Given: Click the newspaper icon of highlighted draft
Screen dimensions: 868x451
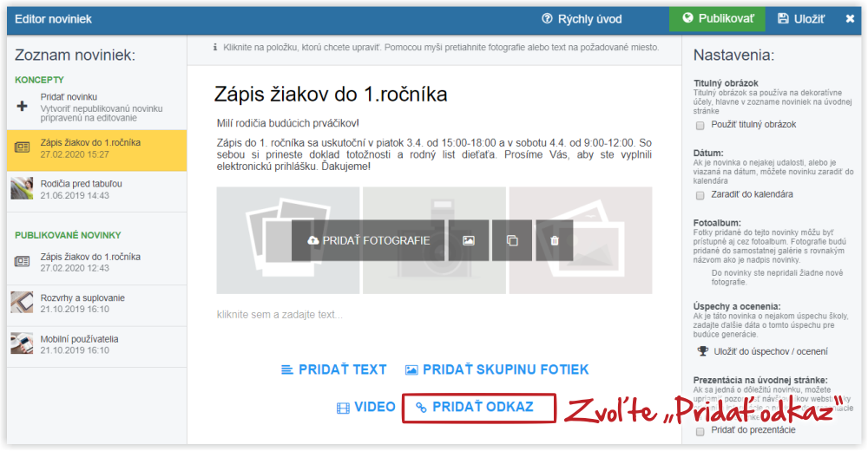Looking at the screenshot, I should tap(23, 147).
